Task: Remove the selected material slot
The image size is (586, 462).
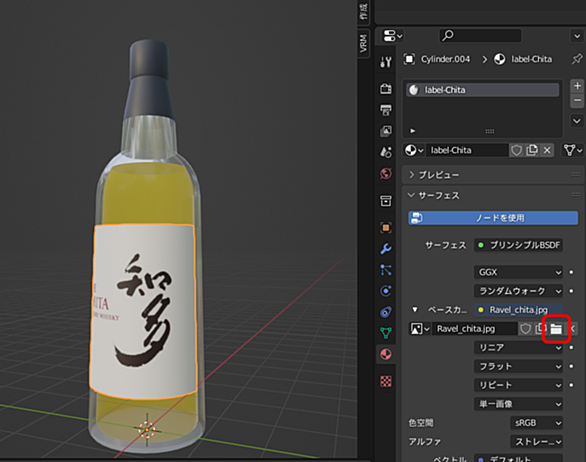Action: (x=577, y=100)
